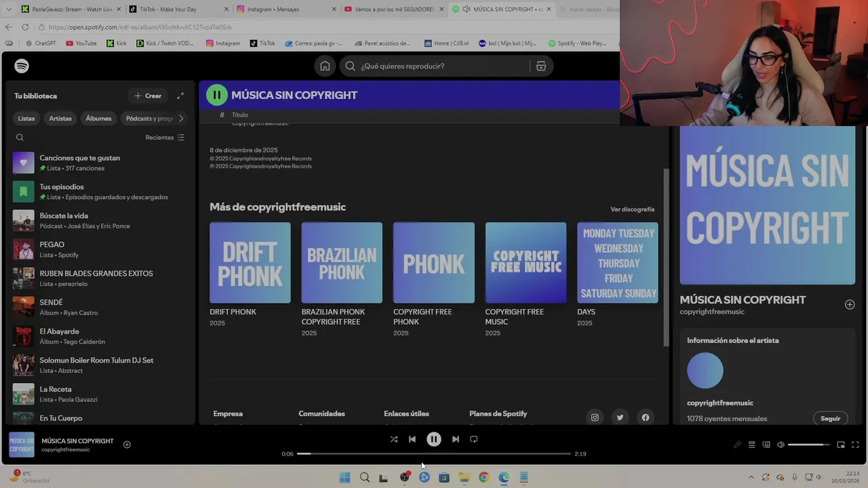Pause the album with the green header button
Image resolution: width=868 pixels, height=488 pixels.
(216, 95)
